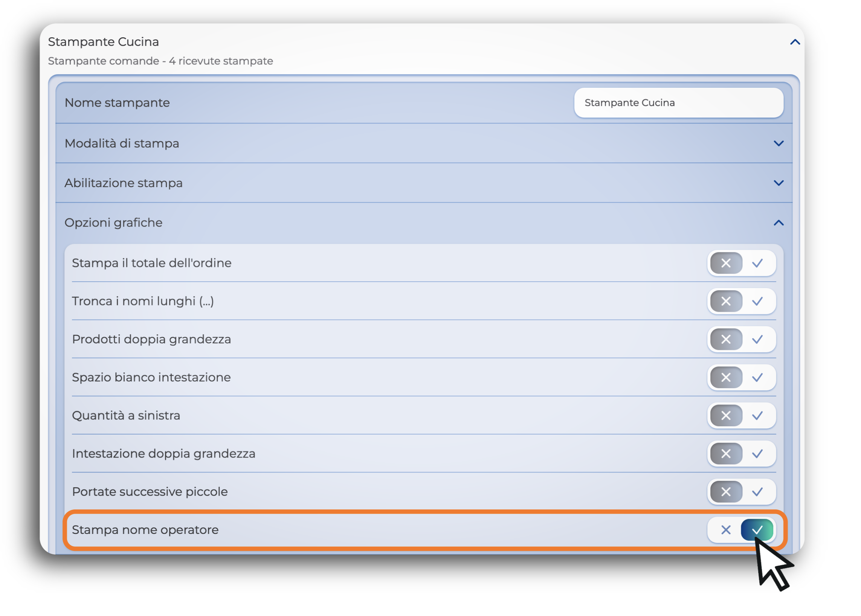Click check icon for Stampa il totale dell'ordine

click(x=757, y=263)
